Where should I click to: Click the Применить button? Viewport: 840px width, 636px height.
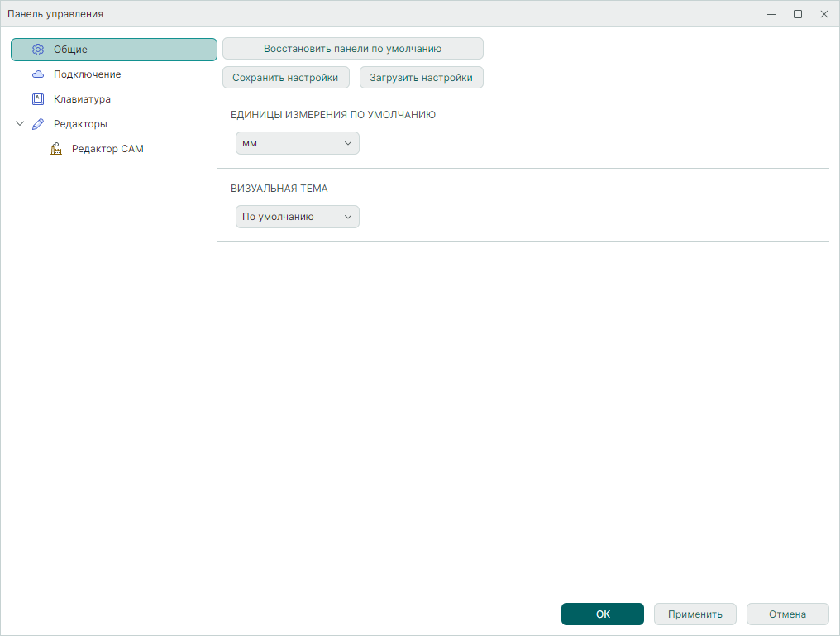694,614
